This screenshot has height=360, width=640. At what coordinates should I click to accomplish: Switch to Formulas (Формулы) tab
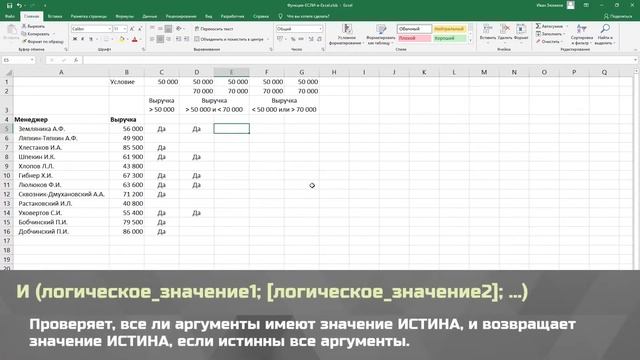tap(124, 16)
